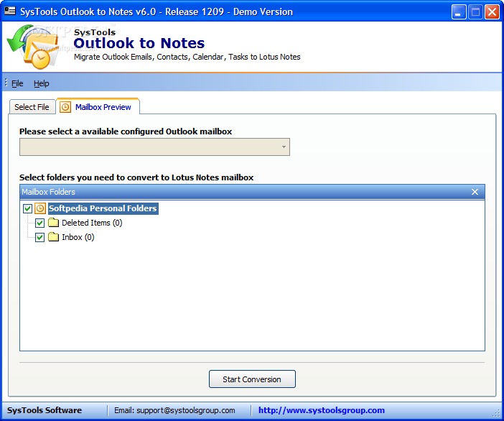The height and width of the screenshot is (421, 504).
Task: Click the menu bar grip handle
Action: click(6, 83)
